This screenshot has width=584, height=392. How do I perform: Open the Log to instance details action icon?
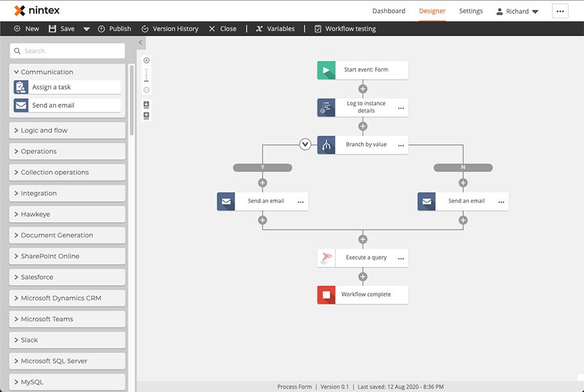click(325, 107)
